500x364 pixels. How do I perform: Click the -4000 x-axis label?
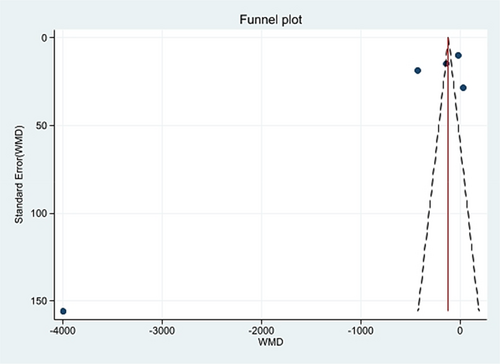tap(63, 331)
